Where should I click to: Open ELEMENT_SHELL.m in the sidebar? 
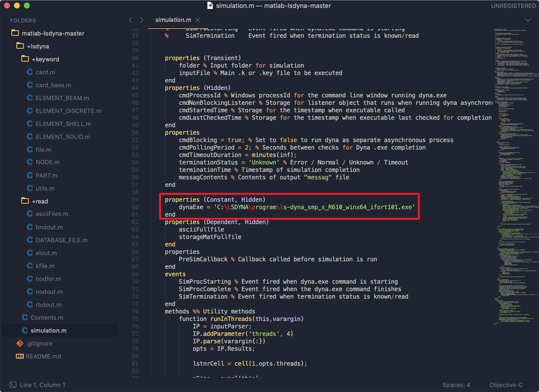pyautogui.click(x=63, y=124)
